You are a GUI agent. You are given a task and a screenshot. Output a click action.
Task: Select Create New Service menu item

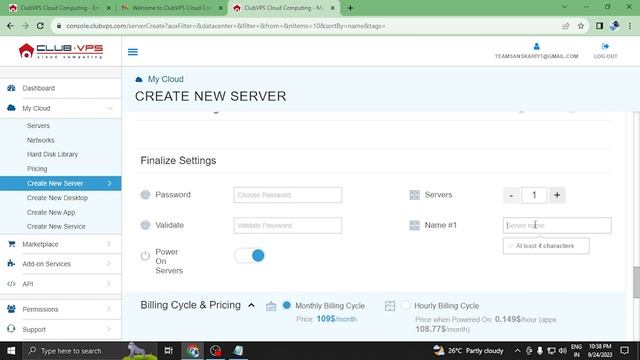coord(56,226)
